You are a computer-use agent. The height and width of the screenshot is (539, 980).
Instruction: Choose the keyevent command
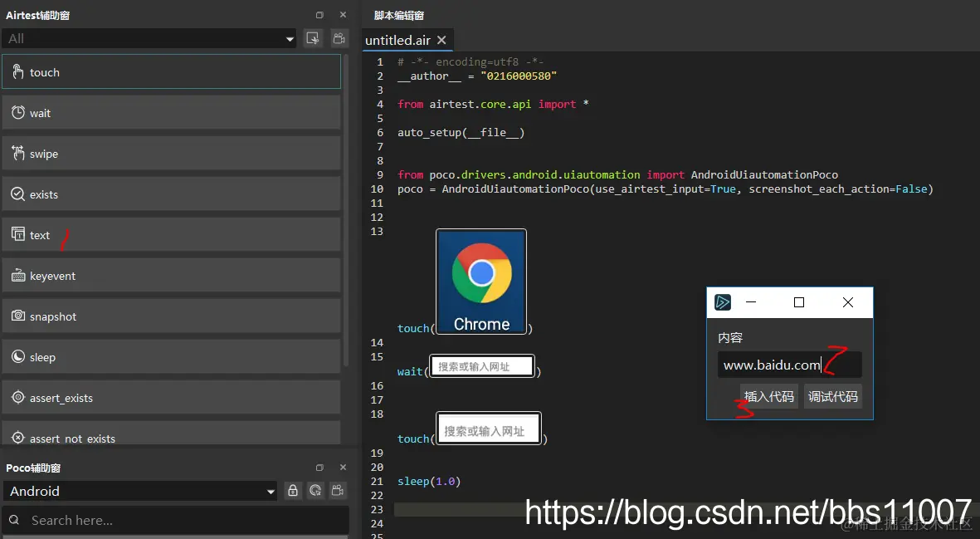click(x=171, y=275)
